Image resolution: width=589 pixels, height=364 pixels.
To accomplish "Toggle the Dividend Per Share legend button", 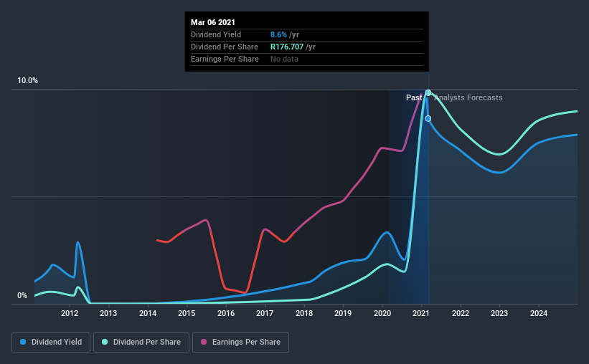I will [141, 343].
